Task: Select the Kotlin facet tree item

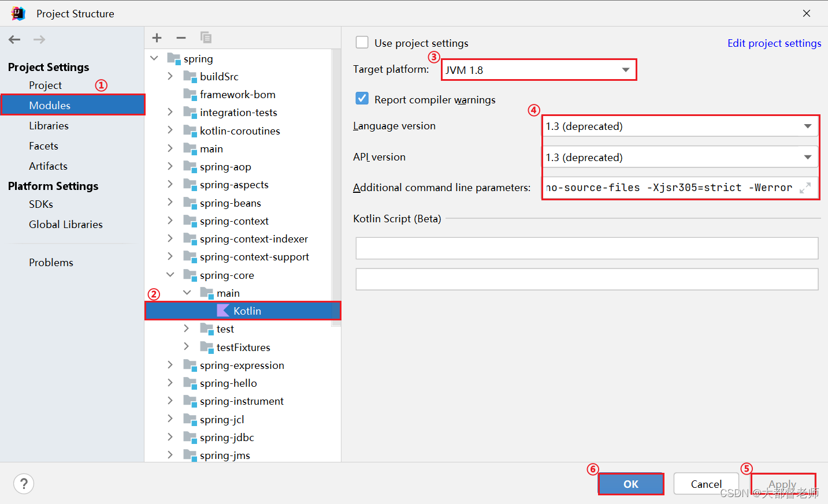Action: pyautogui.click(x=243, y=311)
